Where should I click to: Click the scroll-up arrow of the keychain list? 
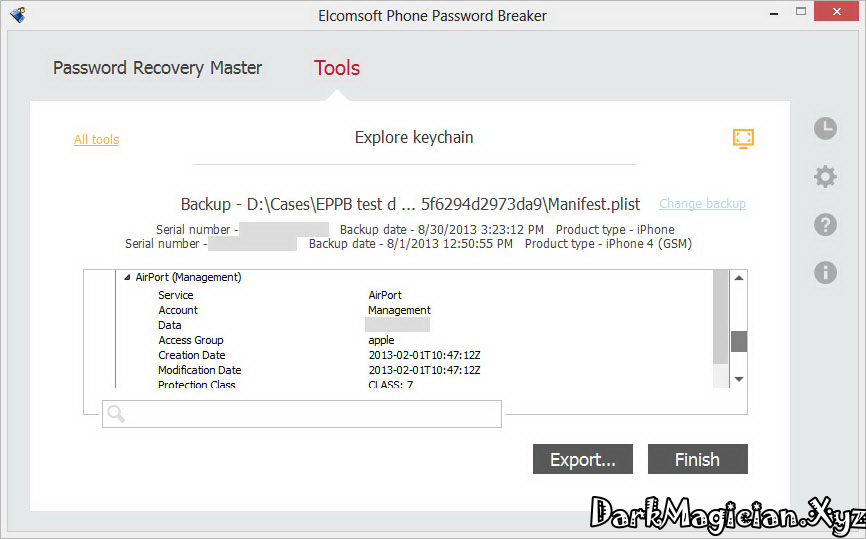point(739,278)
